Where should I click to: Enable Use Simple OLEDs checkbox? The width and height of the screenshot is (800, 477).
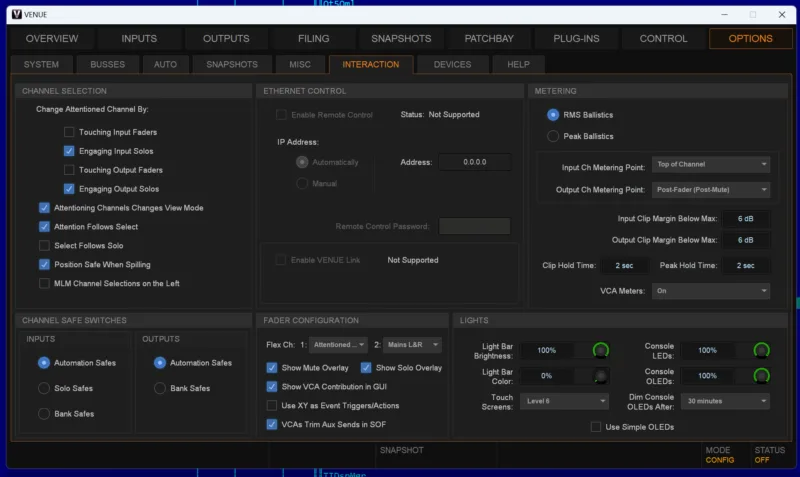[595, 427]
